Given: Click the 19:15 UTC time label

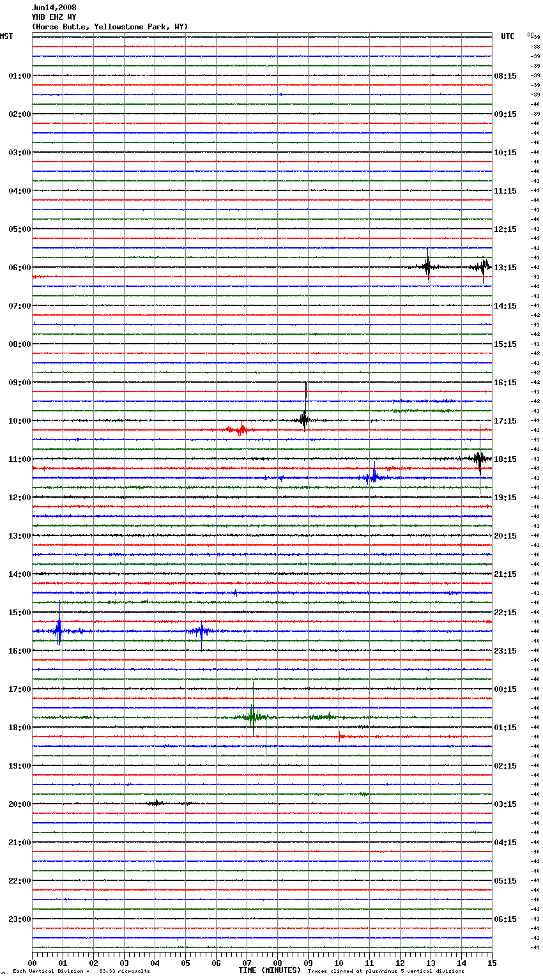Looking at the screenshot, I should point(505,498).
